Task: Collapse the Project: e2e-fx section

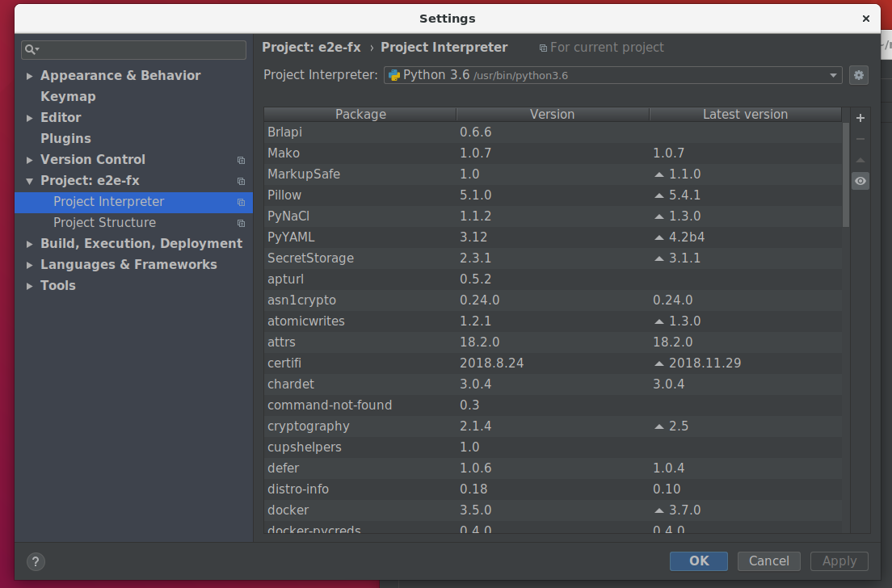Action: tap(30, 181)
